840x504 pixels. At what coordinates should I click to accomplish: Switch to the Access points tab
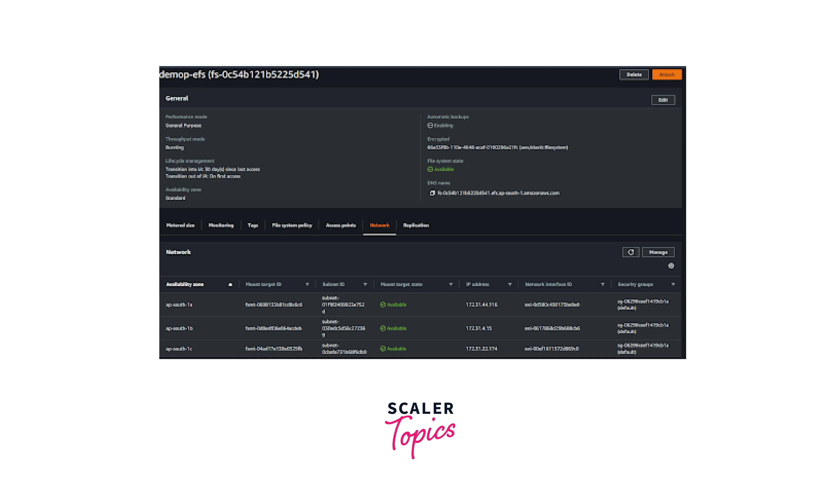coord(341,225)
